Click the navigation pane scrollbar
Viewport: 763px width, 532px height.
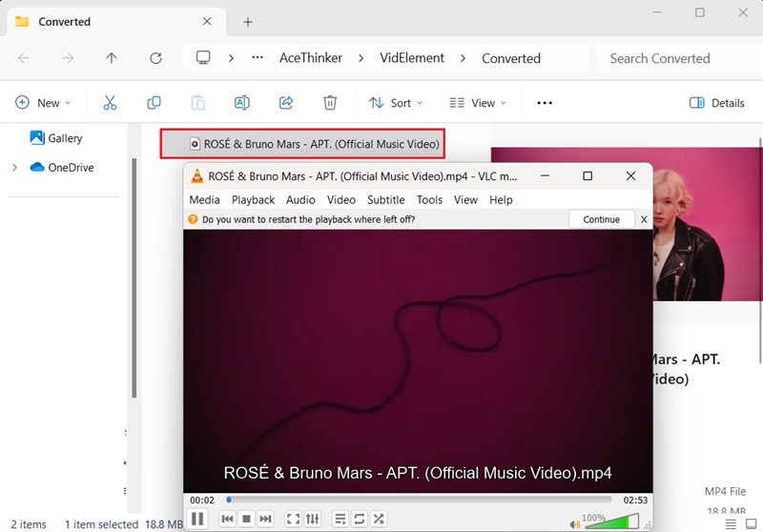tap(134, 277)
